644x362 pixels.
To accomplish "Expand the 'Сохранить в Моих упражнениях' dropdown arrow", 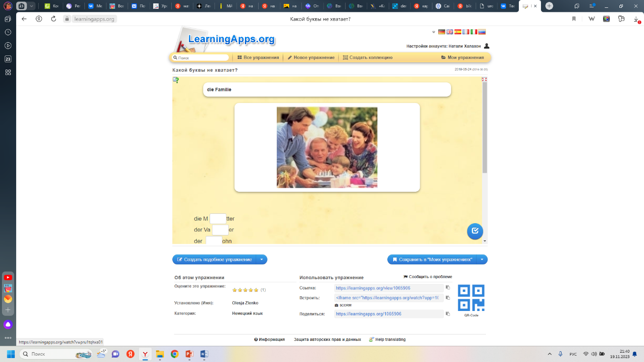I will (482, 259).
